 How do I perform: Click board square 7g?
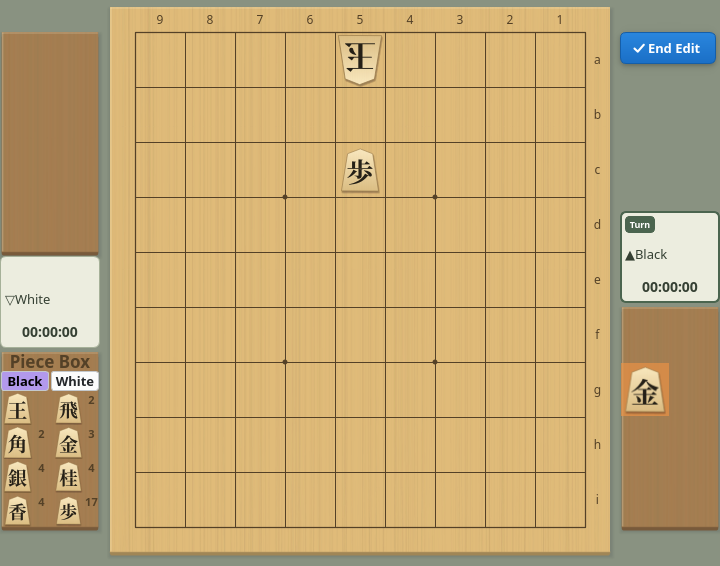click(260, 390)
